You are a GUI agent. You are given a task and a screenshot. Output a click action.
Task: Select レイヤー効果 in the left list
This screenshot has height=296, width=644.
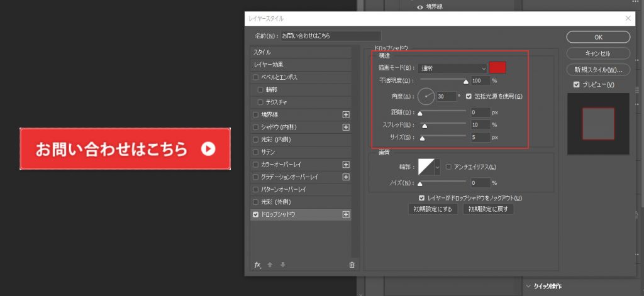point(301,65)
